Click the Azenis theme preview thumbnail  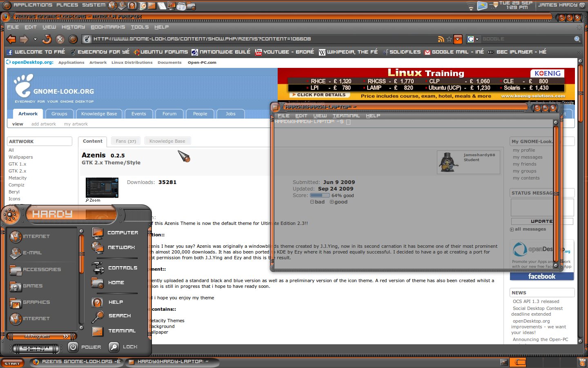pos(102,188)
